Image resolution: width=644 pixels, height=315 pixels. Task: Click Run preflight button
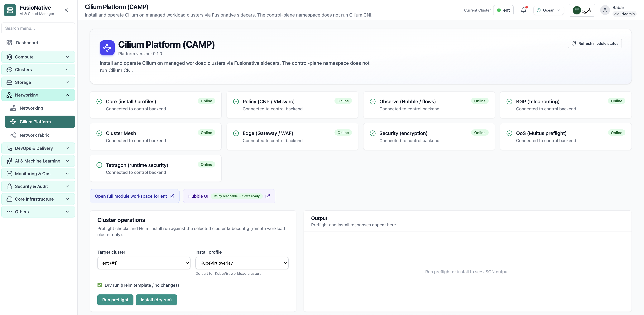115,300
